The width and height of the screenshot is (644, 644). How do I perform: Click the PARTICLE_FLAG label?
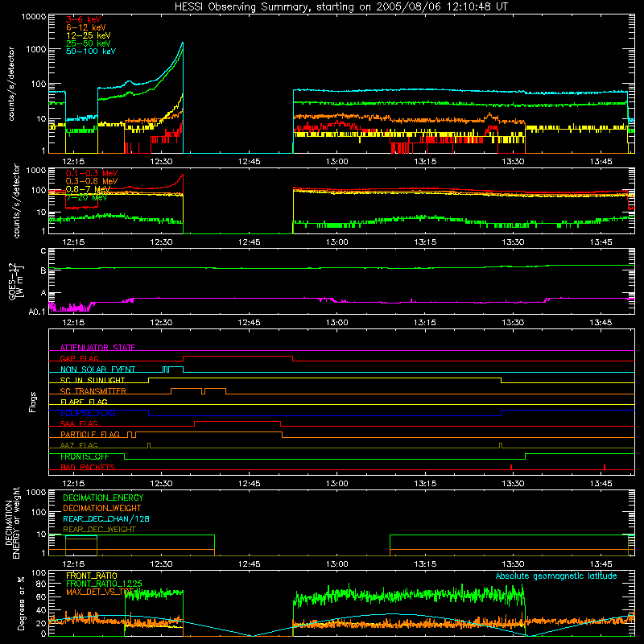[90, 434]
